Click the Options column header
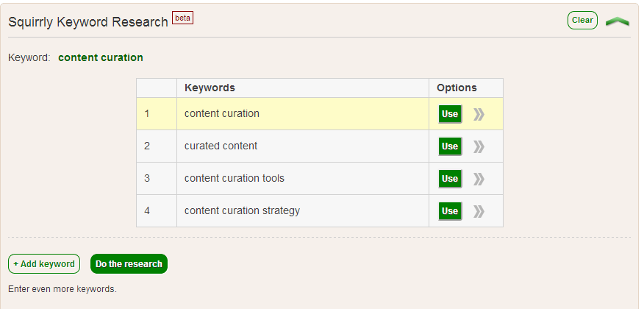 click(x=457, y=88)
